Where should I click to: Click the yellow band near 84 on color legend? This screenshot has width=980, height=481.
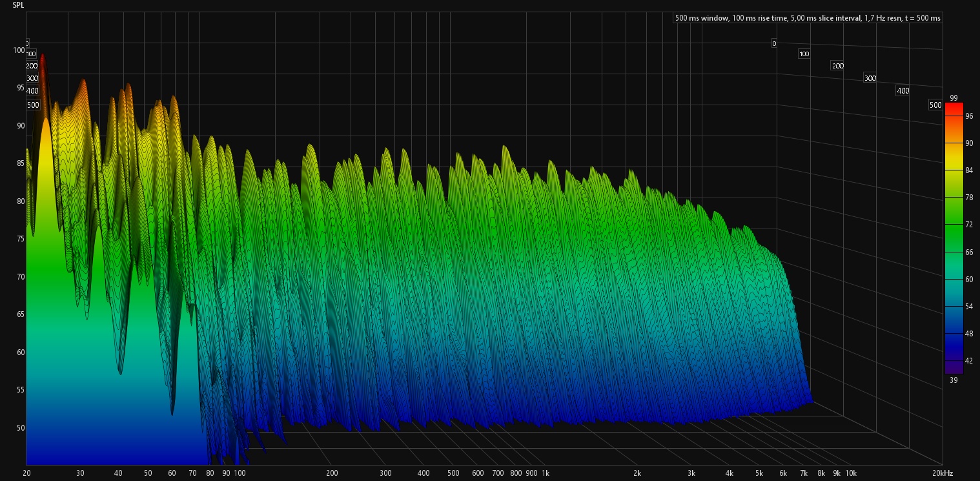click(954, 170)
